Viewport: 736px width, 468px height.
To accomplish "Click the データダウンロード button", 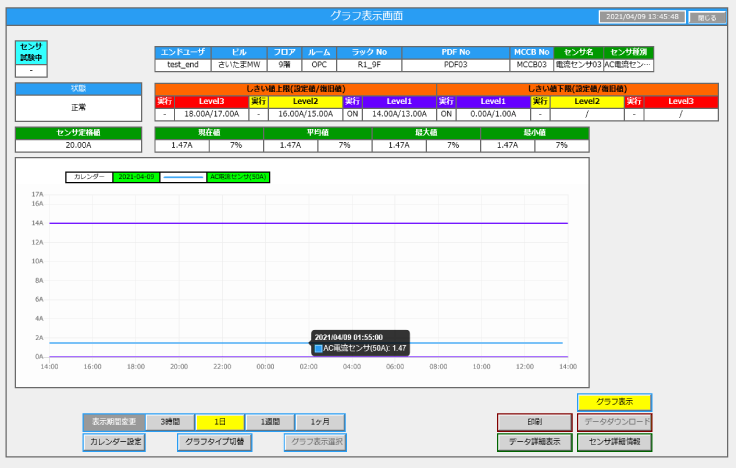I will point(614,422).
